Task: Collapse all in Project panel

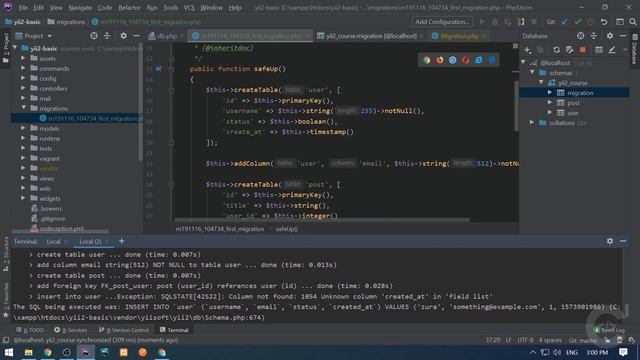Action: coord(107,36)
